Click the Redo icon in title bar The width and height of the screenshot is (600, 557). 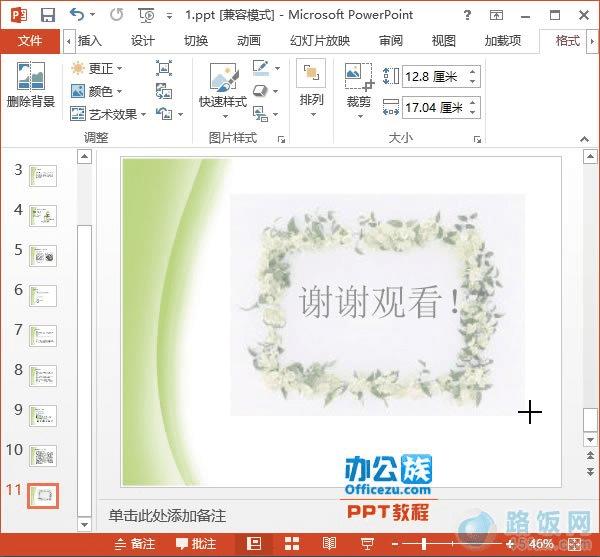tap(116, 15)
